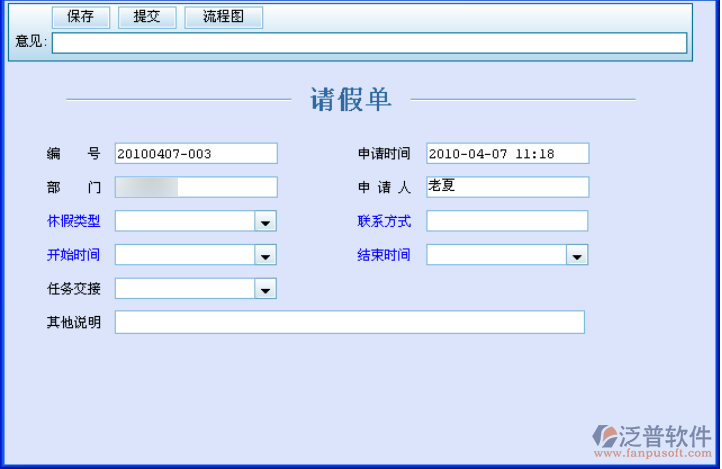This screenshot has height=469, width=722.
Task: Click the 申请时间 field with 2010-04-07
Action: coord(507,153)
